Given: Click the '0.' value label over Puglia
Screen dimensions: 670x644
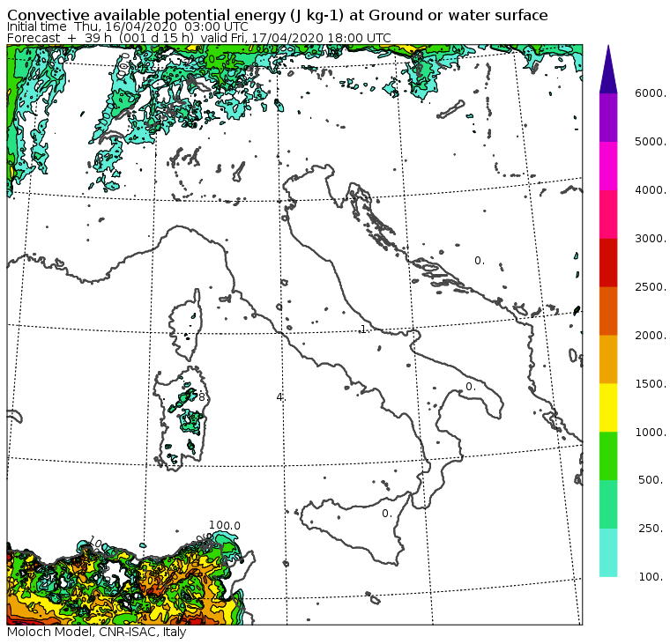Looking at the screenshot, I should pyautogui.click(x=471, y=387).
